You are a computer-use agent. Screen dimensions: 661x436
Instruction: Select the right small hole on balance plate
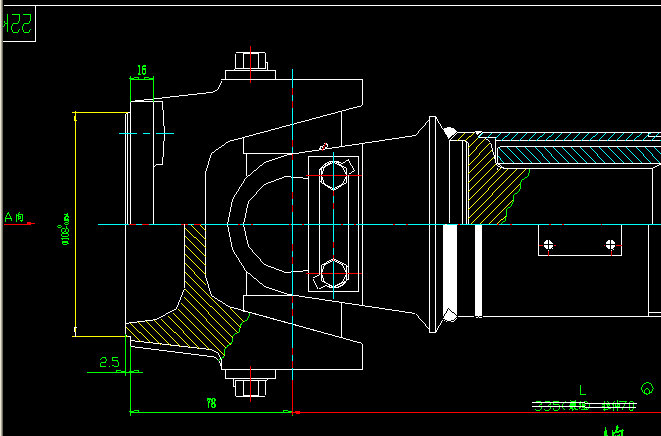pos(607,244)
